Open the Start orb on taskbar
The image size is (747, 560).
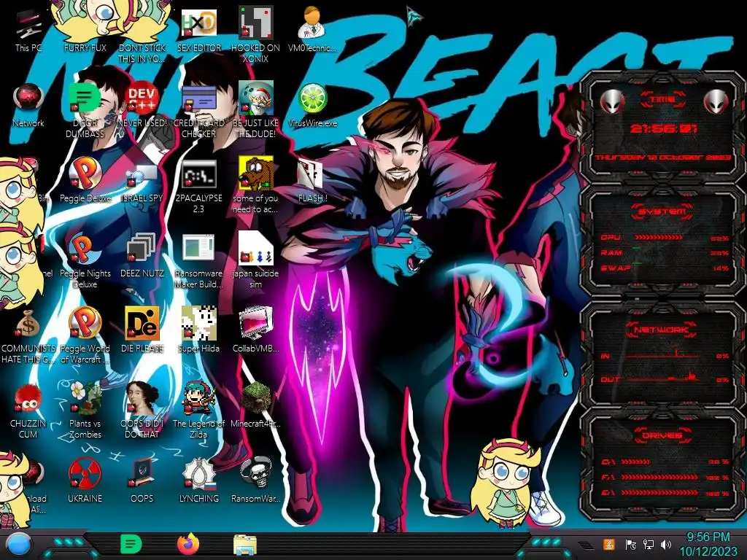tap(18, 545)
